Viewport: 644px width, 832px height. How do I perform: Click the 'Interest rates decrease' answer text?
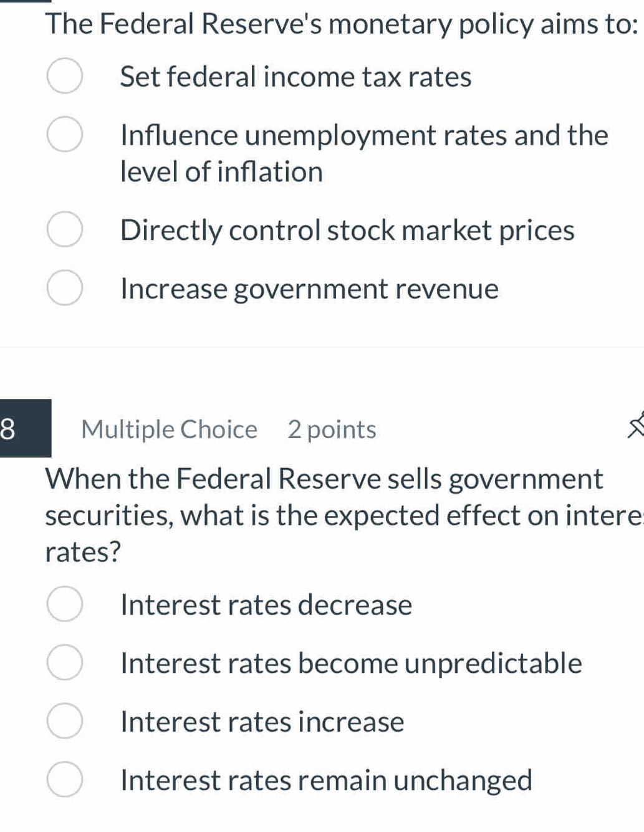(x=266, y=605)
